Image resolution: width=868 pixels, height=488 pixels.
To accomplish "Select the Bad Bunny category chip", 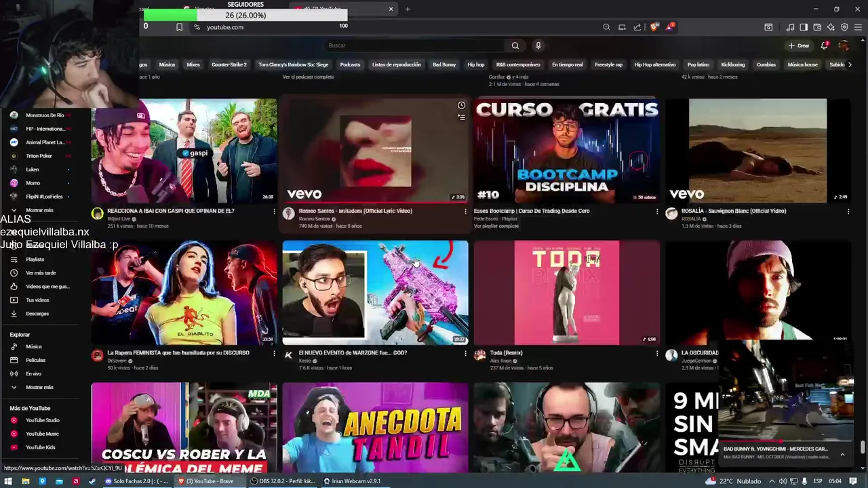I will (444, 64).
